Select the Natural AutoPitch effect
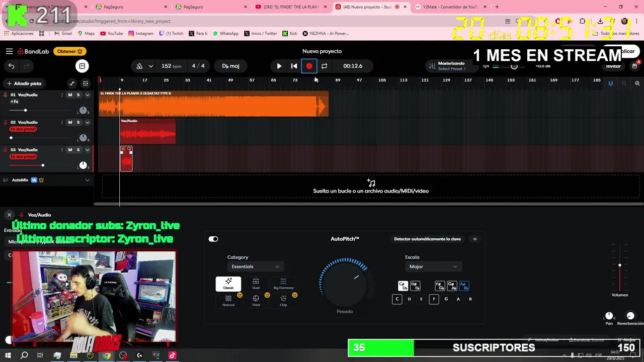 (x=228, y=301)
